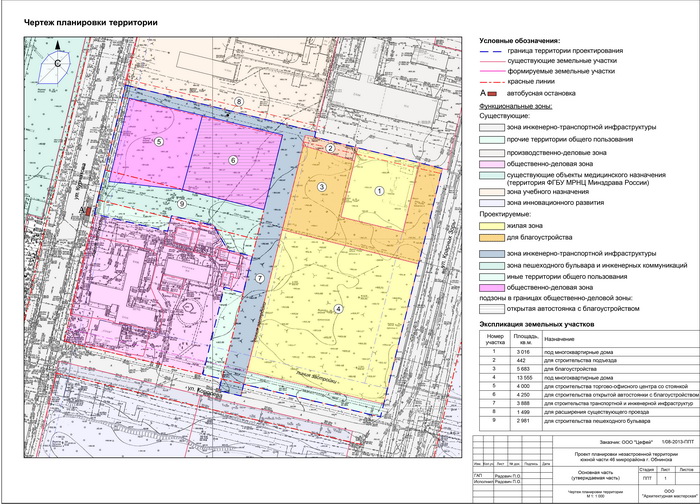Click circled number 8 on northern road
The width and height of the screenshot is (700, 504).
pyautogui.click(x=238, y=103)
